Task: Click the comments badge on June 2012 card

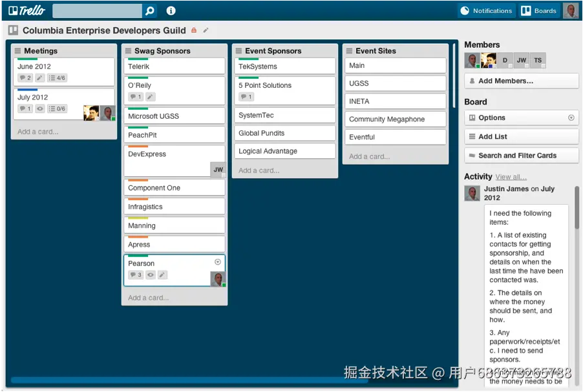Action: click(25, 77)
